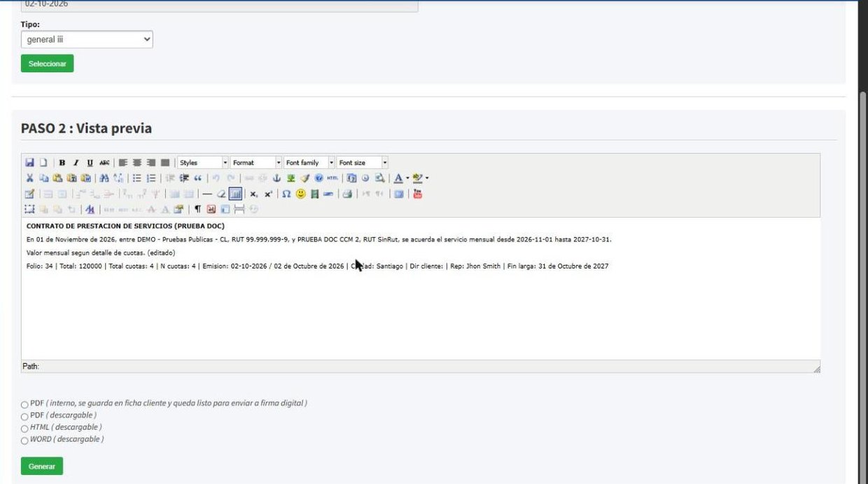The image size is (868, 484).
Task: Apply subscript formatting
Action: 254,194
